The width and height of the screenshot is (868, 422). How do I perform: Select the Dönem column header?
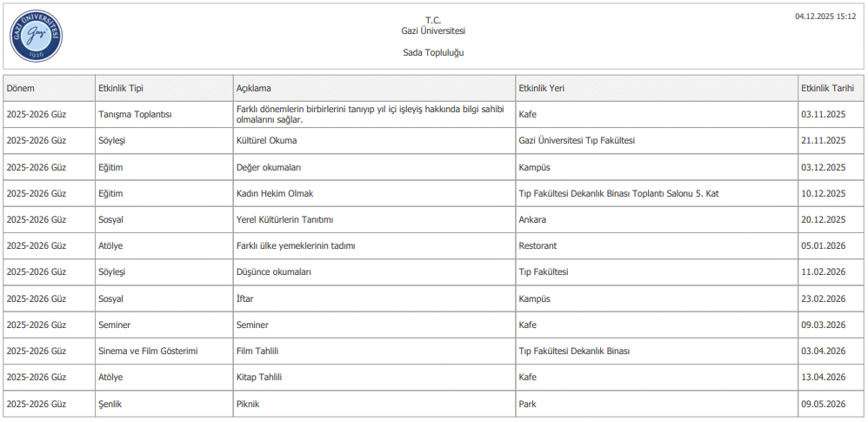[x=20, y=88]
